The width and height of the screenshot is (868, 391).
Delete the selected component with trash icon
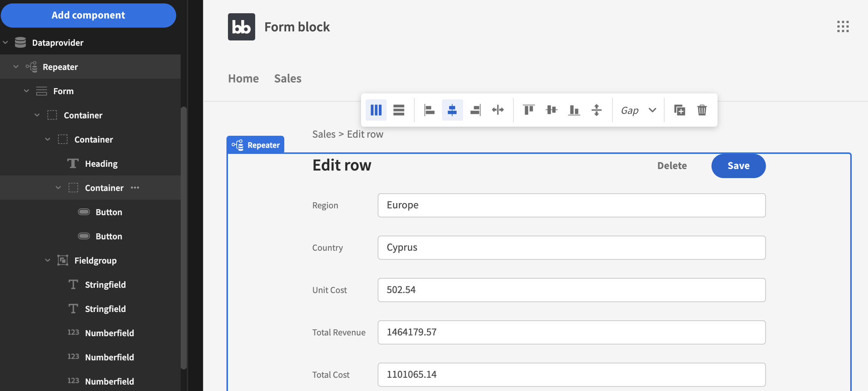click(x=702, y=110)
